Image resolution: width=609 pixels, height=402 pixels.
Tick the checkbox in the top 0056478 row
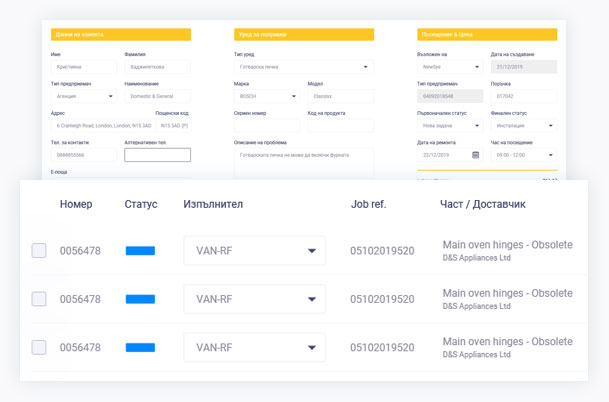point(39,251)
